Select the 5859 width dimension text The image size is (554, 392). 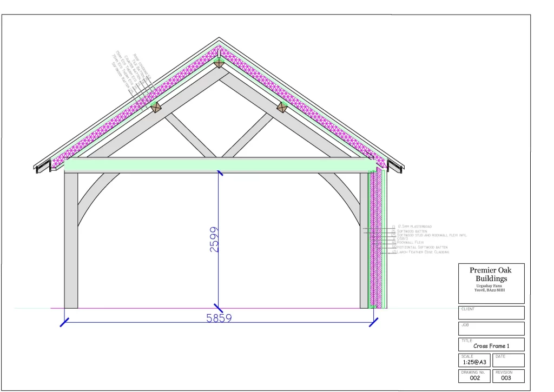(219, 318)
